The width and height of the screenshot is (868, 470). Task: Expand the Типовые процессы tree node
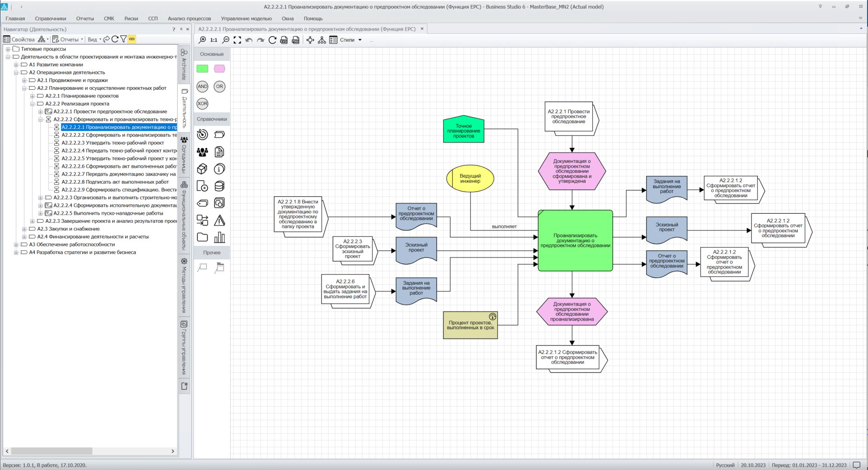pos(8,49)
